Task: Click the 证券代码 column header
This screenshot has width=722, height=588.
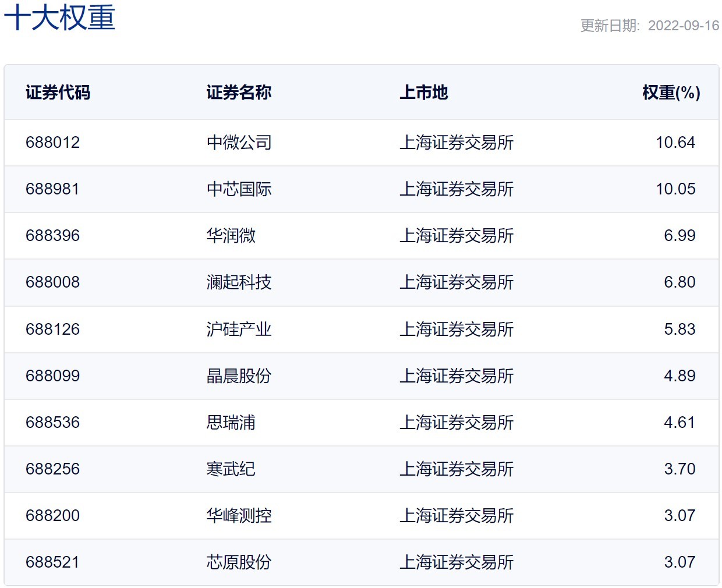Action: [58, 93]
